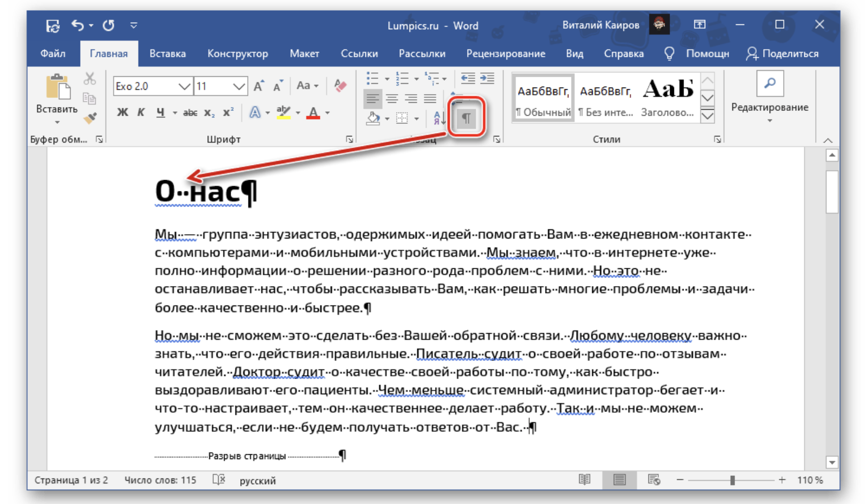Apply a bulleted list

point(372,79)
